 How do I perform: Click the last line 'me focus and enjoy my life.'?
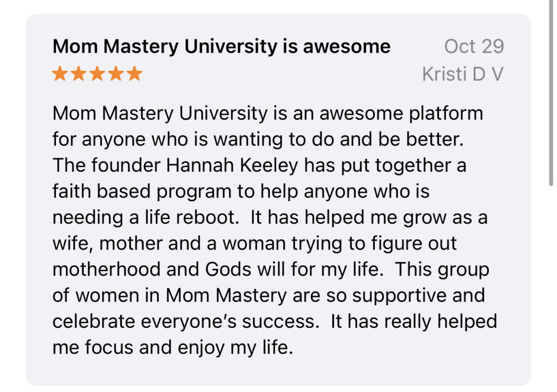click(172, 347)
